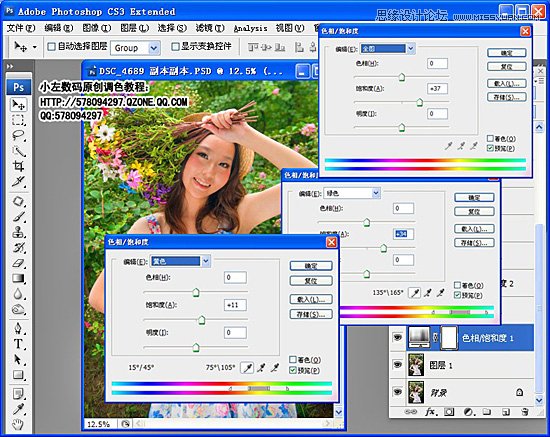Uncheck 预览 in the 黄色 dialog
This screenshot has width=550, height=437.
click(293, 370)
